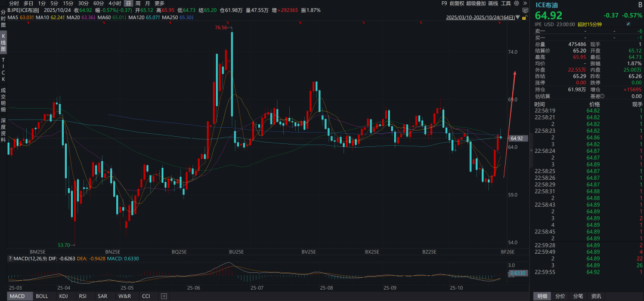The image size is (644, 301).
Task: Click the collapse arrow on right panel edge
Action: coord(531,151)
